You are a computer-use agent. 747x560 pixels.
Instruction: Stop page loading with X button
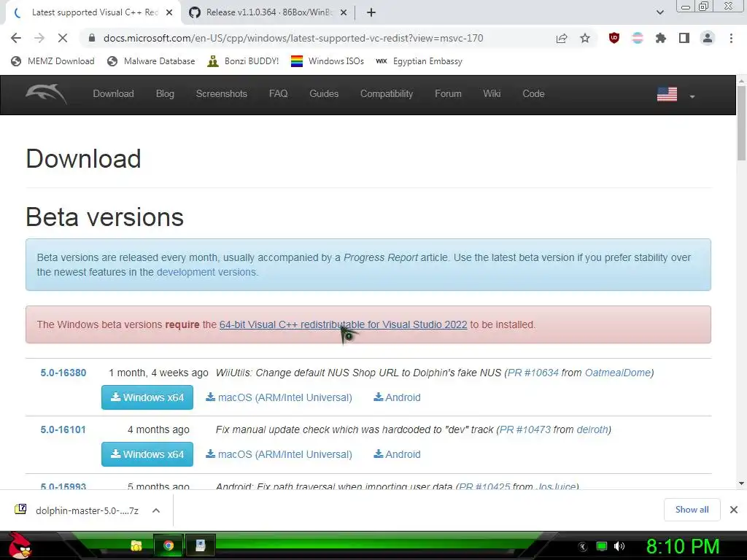point(63,38)
